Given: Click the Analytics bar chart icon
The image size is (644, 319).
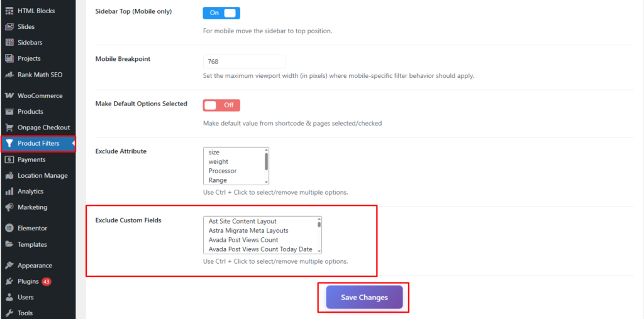Looking at the screenshot, I should (9, 191).
